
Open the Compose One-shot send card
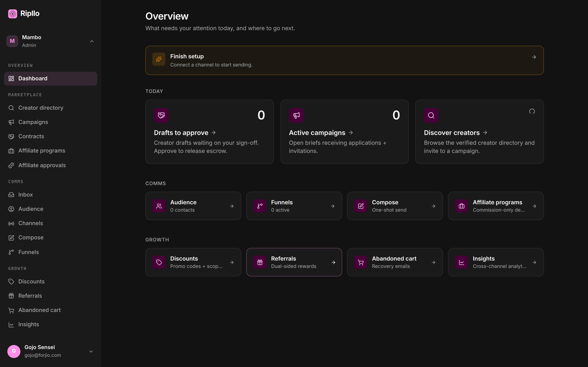click(x=395, y=206)
